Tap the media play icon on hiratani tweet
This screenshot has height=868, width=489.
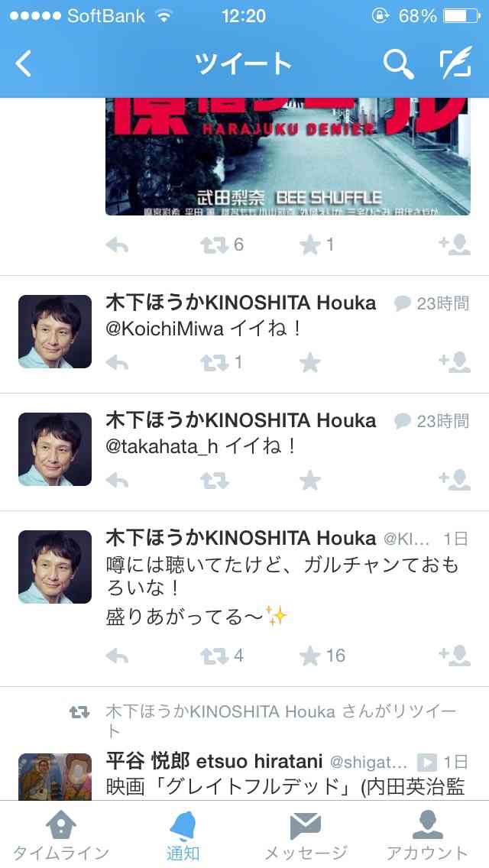426,763
